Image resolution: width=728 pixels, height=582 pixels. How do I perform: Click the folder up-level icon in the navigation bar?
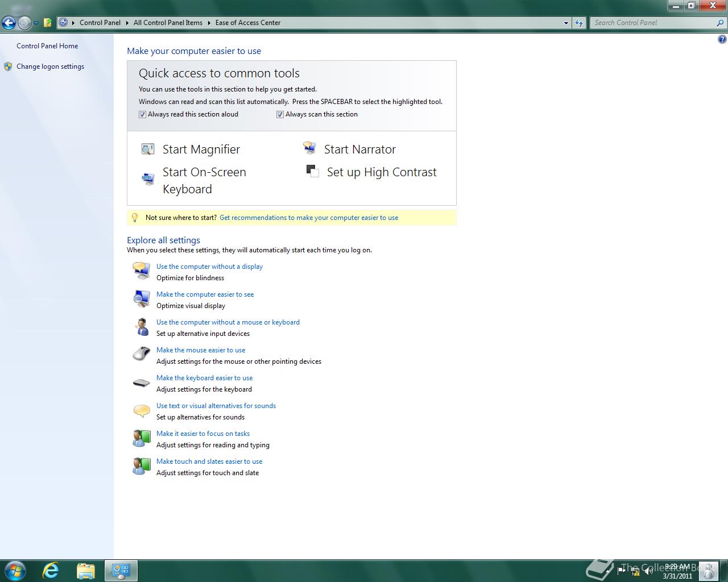point(48,23)
